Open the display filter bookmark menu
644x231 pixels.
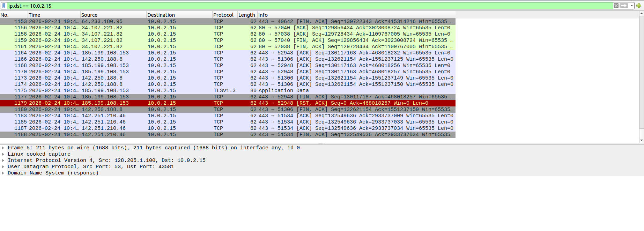click(4, 6)
